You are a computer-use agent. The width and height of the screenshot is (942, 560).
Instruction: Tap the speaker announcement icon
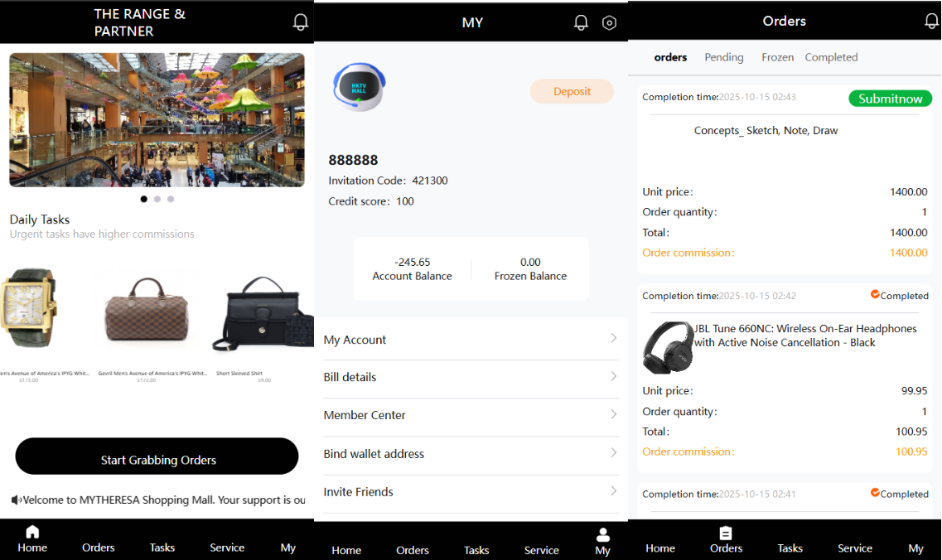coord(17,500)
